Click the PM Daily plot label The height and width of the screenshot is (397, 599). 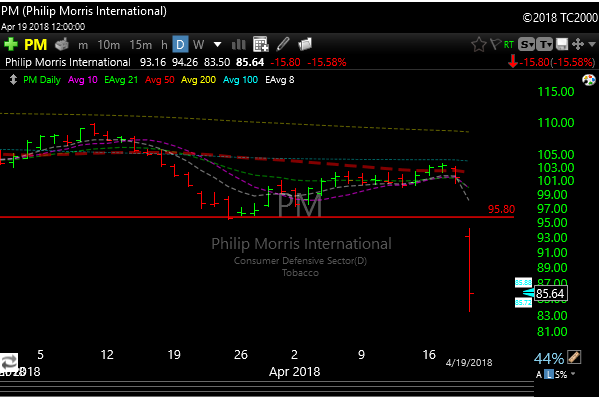(42, 80)
